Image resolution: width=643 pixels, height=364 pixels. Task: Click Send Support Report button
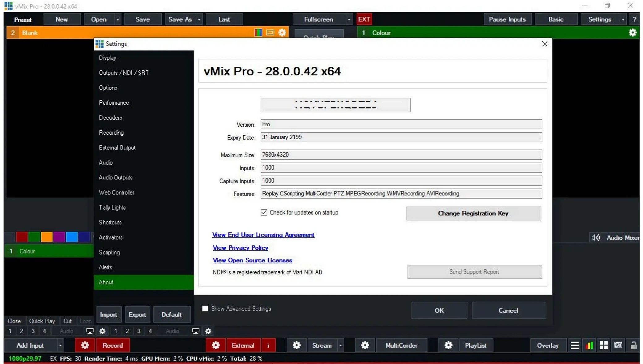[x=475, y=272]
